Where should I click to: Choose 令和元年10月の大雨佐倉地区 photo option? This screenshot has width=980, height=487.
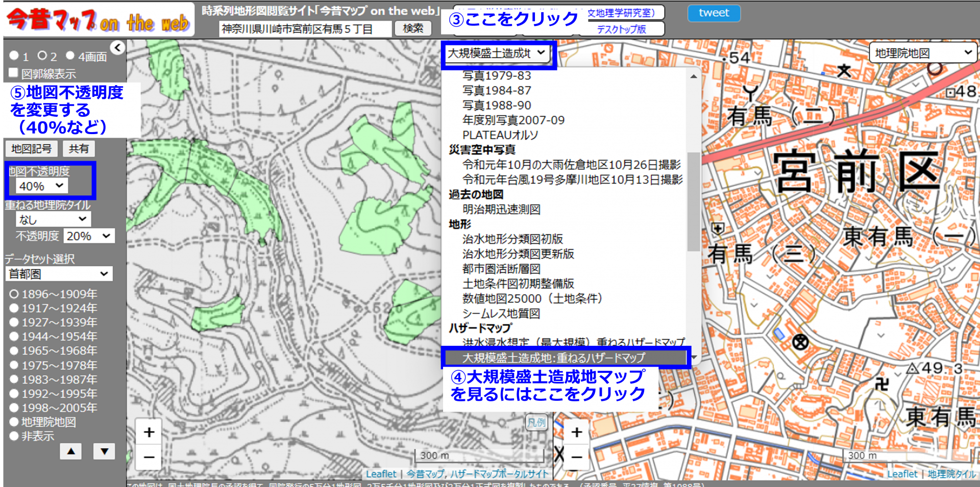pyautogui.click(x=572, y=165)
